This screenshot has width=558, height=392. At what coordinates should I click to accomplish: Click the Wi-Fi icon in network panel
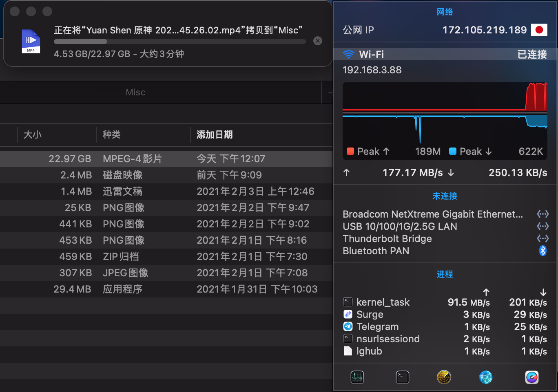click(349, 54)
